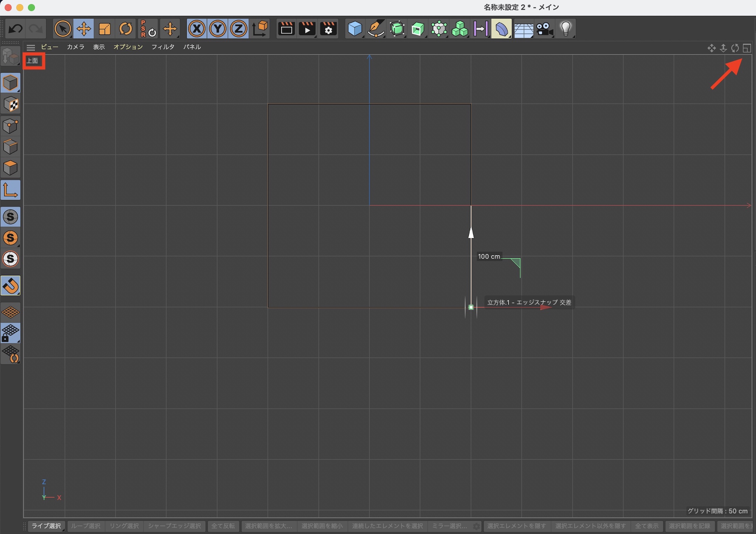Open Edit Render Settings clapperboard icon

328,29
